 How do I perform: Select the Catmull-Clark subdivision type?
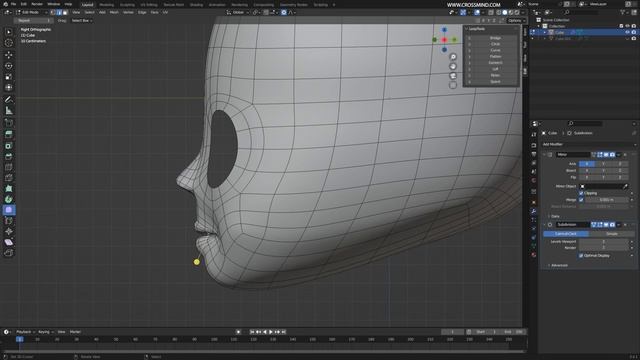566,234
